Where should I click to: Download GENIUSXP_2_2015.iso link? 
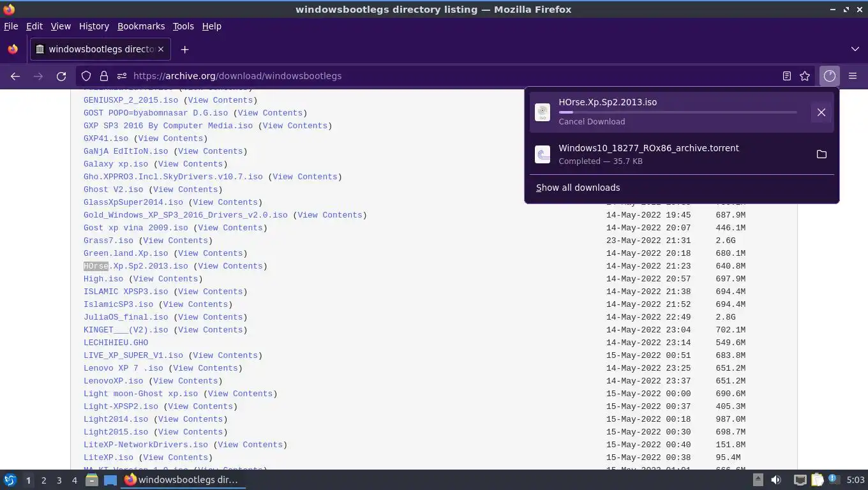pos(131,100)
